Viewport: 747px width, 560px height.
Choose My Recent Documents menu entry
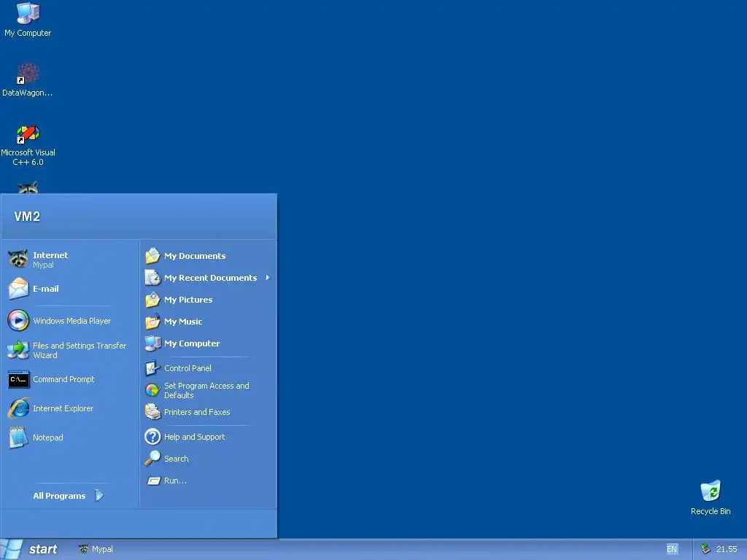208,278
